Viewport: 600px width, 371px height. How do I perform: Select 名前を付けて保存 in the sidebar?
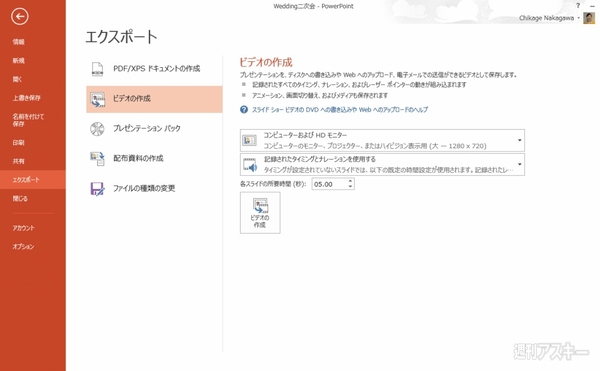[x=28, y=120]
